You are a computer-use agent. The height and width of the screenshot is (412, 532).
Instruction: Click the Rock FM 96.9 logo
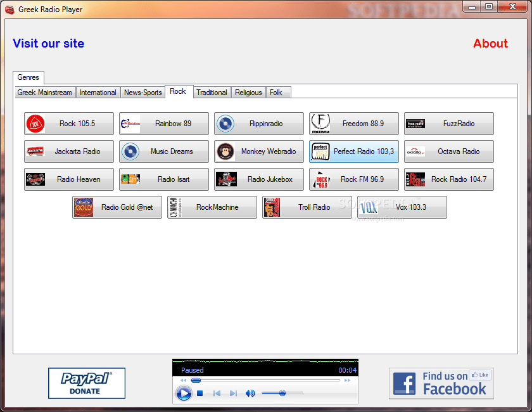320,179
